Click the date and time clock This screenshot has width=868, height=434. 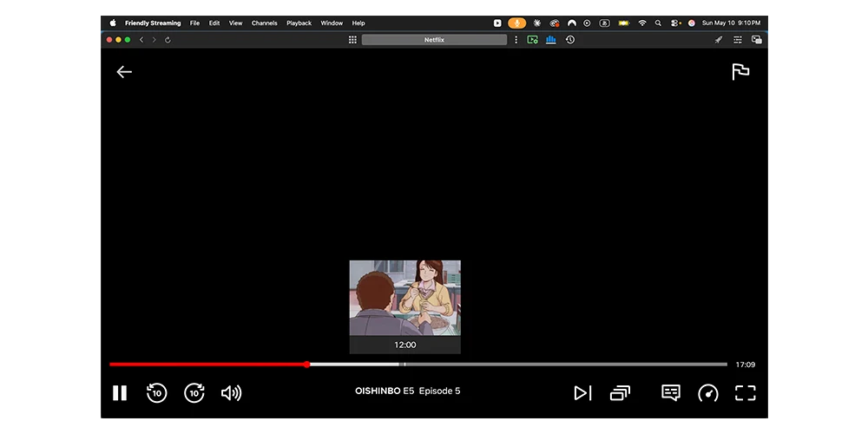pos(731,23)
